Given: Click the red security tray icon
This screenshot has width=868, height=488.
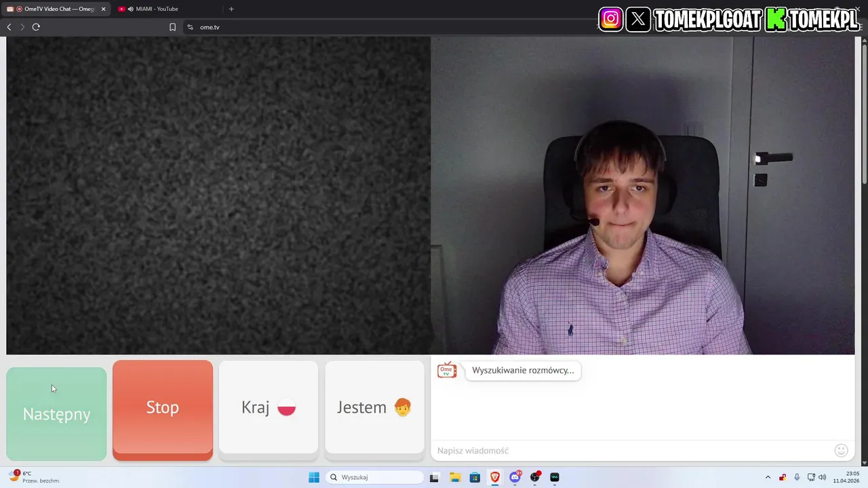Looking at the screenshot, I should click(783, 477).
